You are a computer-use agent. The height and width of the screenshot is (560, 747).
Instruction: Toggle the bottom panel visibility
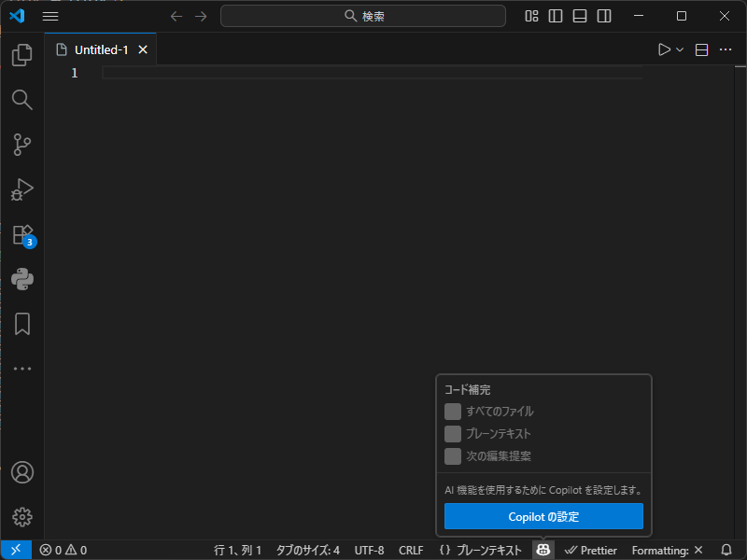(x=580, y=16)
